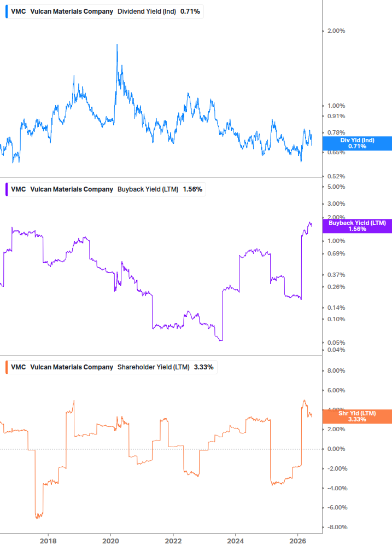This screenshot has height=550, width=392.
Task: Click the 0.52% tick on dividend axis
Action: pyautogui.click(x=336, y=176)
